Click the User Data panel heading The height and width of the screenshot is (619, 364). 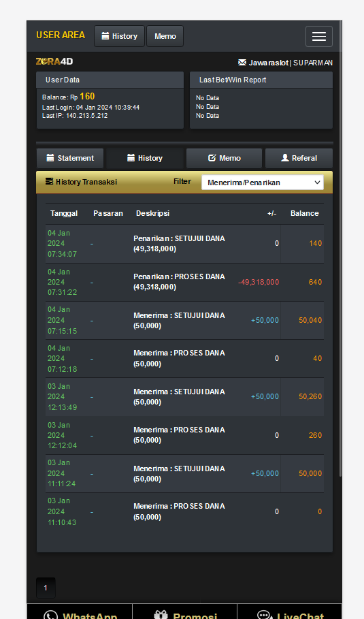pos(63,80)
